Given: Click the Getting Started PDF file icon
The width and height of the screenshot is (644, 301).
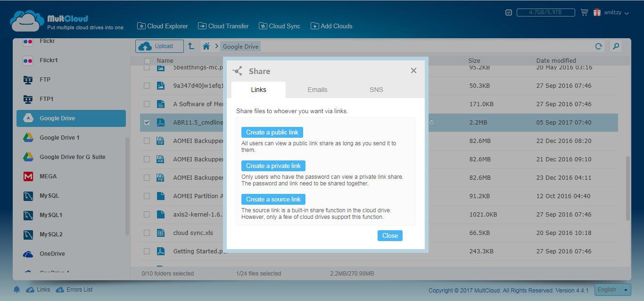Looking at the screenshot, I should (x=161, y=251).
